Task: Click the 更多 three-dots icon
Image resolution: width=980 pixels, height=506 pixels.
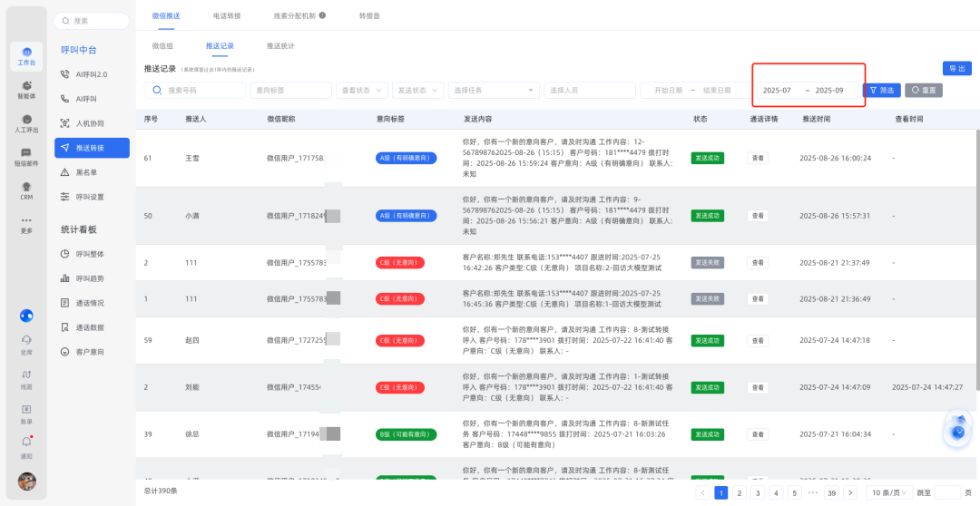Action: (x=26, y=224)
